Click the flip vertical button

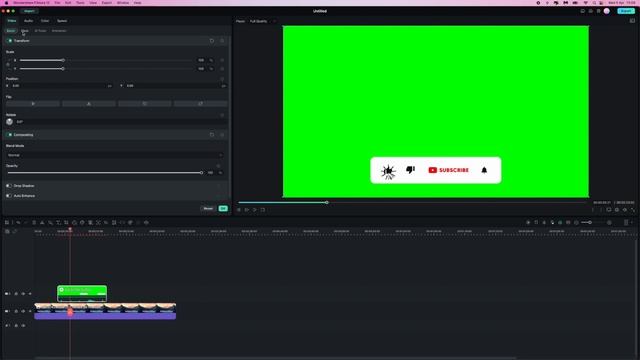click(89, 104)
